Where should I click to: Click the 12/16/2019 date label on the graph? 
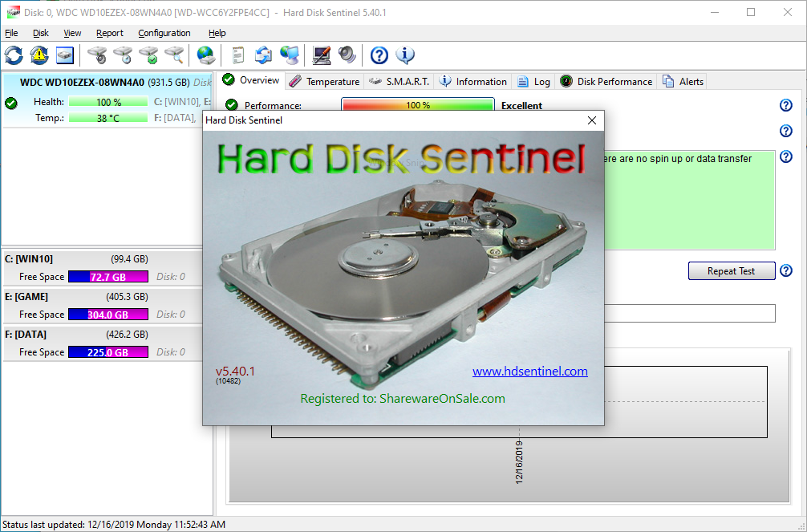pyautogui.click(x=519, y=461)
